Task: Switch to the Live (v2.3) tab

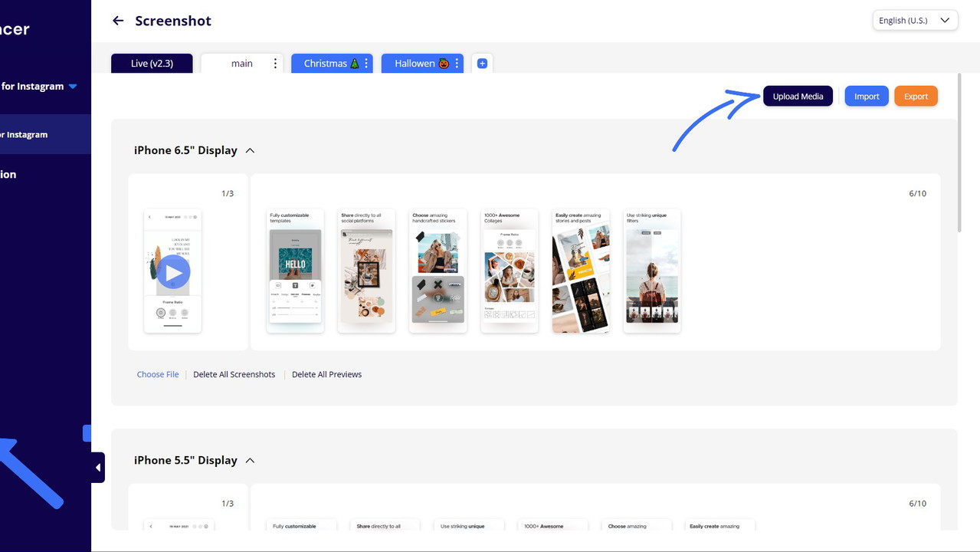Action: (x=152, y=64)
